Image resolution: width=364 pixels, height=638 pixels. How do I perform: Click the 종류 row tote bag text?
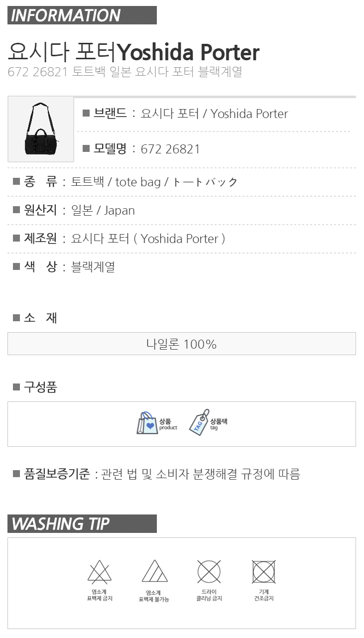[x=138, y=182]
